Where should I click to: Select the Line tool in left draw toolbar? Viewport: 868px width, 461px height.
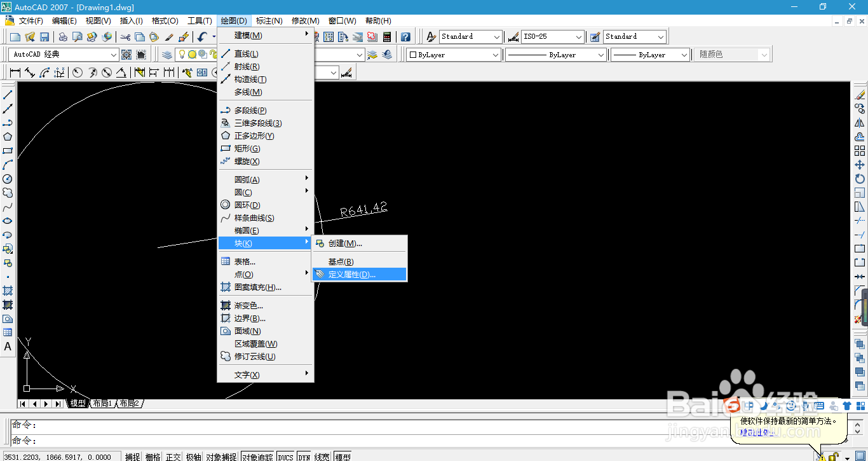tap(8, 95)
